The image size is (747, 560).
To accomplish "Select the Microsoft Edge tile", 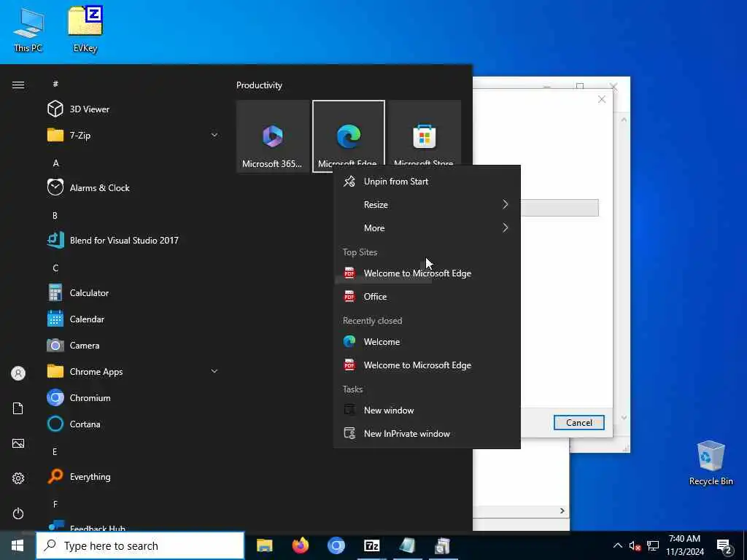I will pos(349,136).
